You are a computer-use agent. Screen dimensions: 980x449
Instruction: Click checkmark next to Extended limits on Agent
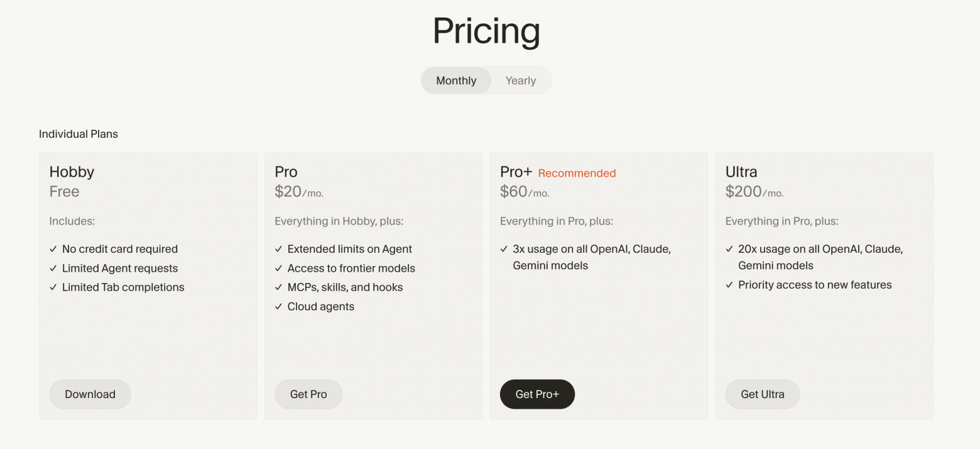[x=279, y=249]
